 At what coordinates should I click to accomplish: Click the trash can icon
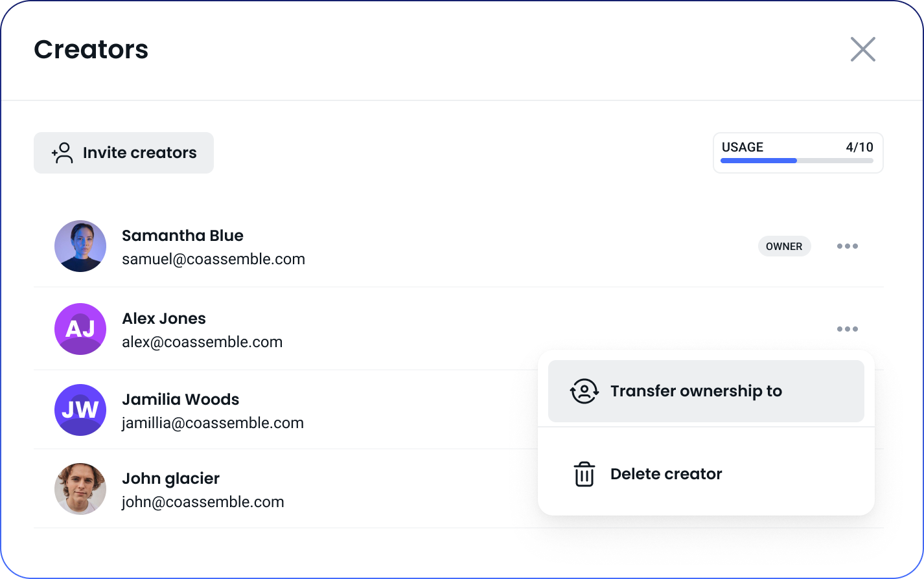coord(584,474)
